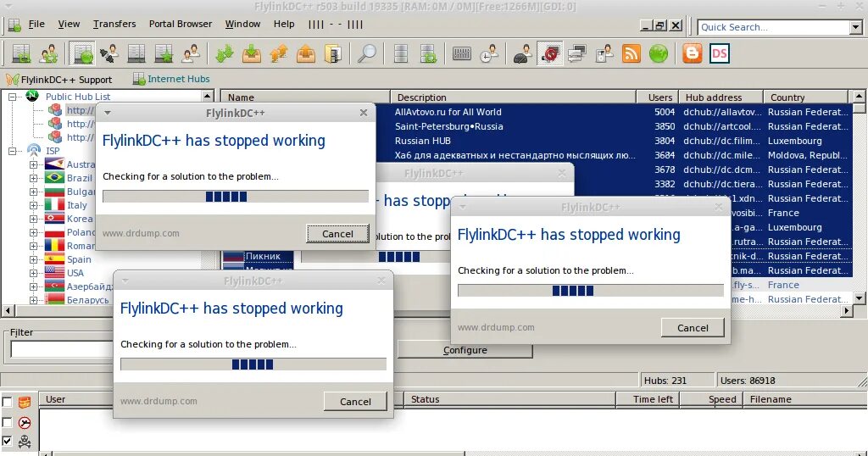This screenshot has height=456, width=868.
Task: Click the Reconnect server toolbar icon
Action: click(21, 53)
